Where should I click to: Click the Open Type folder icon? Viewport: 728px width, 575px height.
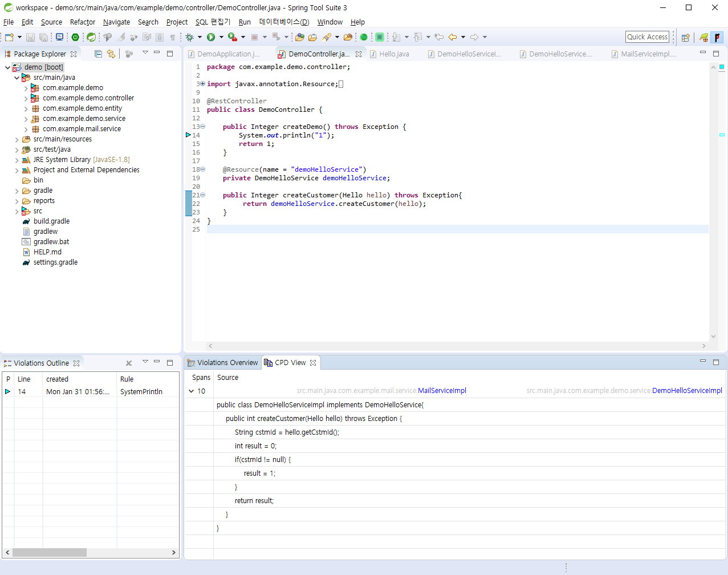tap(312, 37)
